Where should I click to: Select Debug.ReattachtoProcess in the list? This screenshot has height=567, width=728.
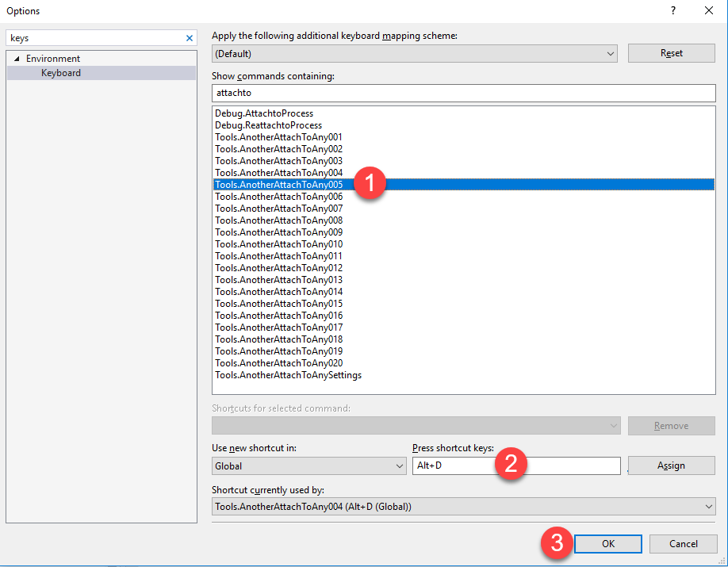(x=268, y=125)
